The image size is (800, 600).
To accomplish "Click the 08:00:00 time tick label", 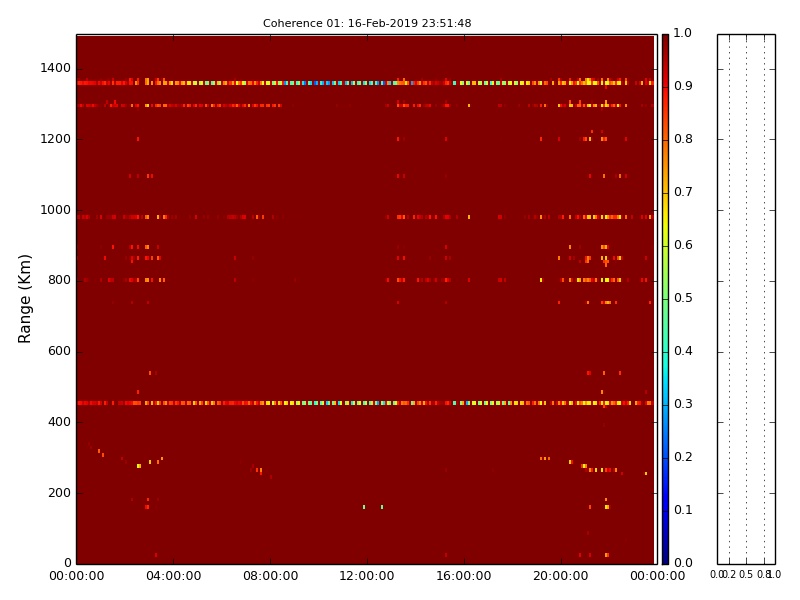I will 270,577.
